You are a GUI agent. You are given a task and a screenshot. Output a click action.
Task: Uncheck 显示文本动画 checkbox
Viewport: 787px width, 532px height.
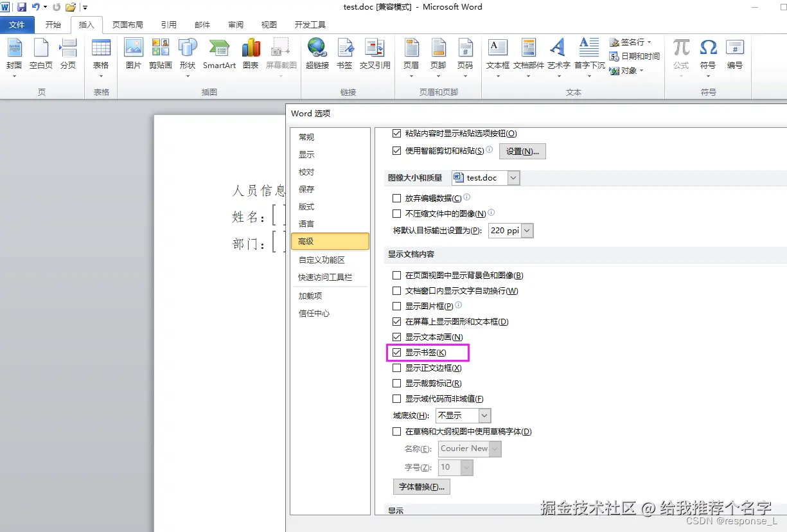[396, 337]
